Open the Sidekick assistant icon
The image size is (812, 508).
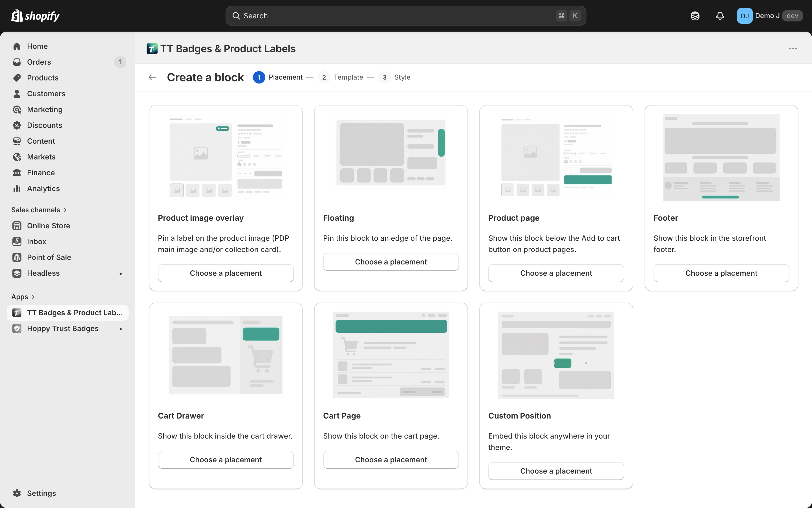coord(695,16)
